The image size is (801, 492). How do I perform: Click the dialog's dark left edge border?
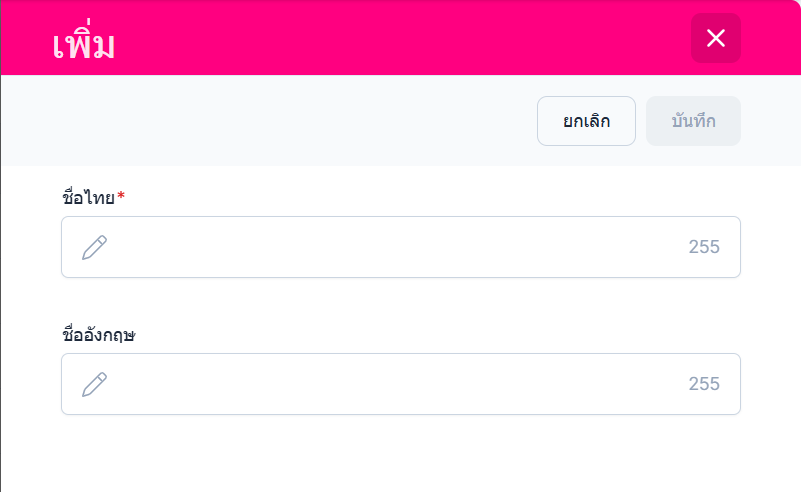pos(1,300)
